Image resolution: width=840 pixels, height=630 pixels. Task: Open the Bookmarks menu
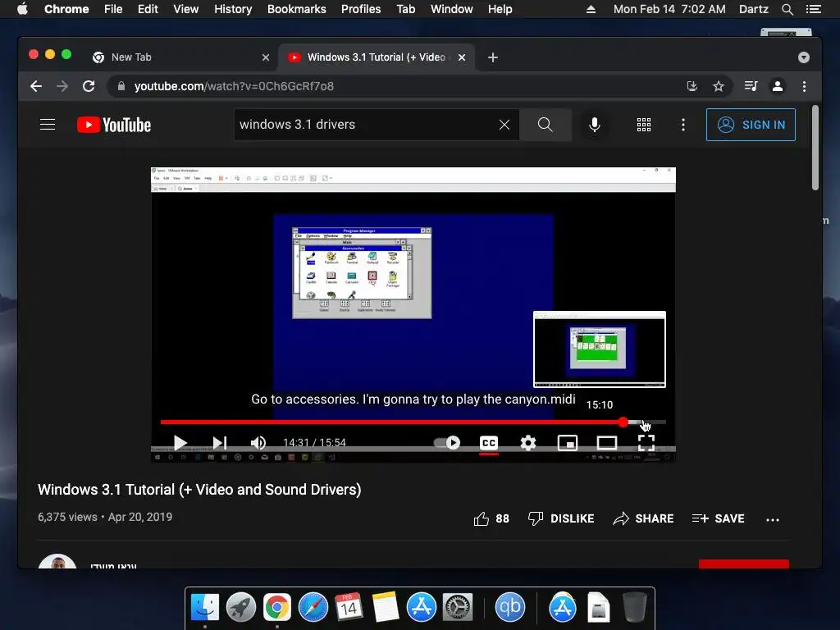(x=297, y=9)
